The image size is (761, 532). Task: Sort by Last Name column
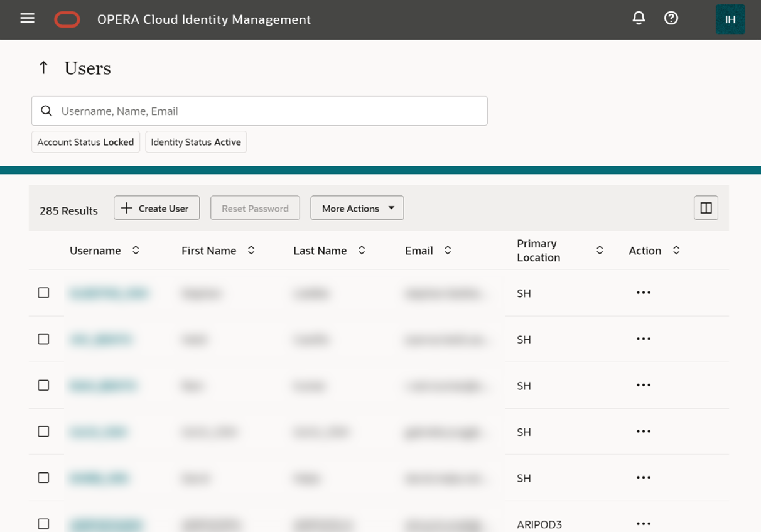tap(362, 250)
